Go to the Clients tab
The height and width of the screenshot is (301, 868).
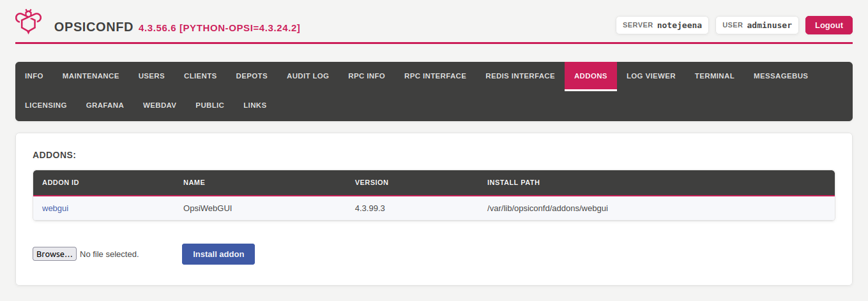201,76
